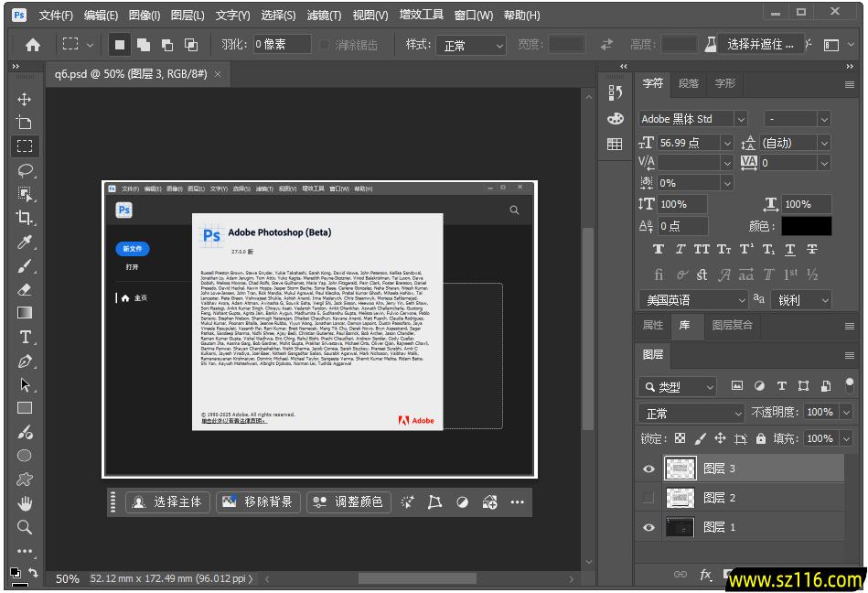Switch to the 段落 tab

point(689,83)
